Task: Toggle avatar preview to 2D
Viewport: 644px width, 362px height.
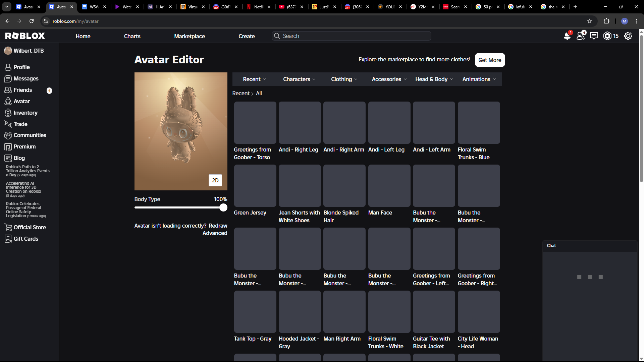Action: pyautogui.click(x=215, y=180)
